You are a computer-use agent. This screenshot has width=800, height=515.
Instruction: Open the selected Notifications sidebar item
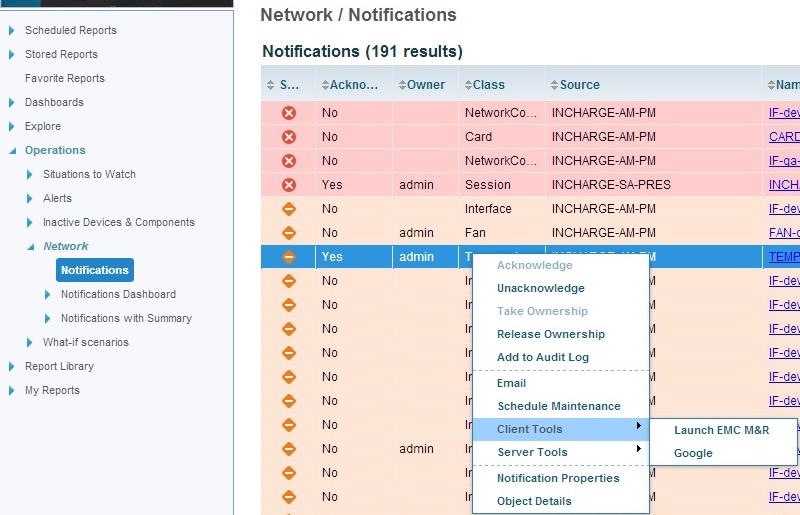pyautogui.click(x=95, y=270)
